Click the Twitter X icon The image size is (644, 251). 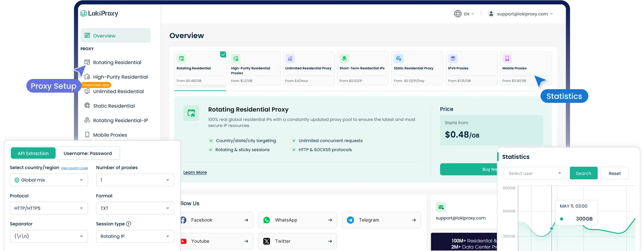[x=266, y=241]
